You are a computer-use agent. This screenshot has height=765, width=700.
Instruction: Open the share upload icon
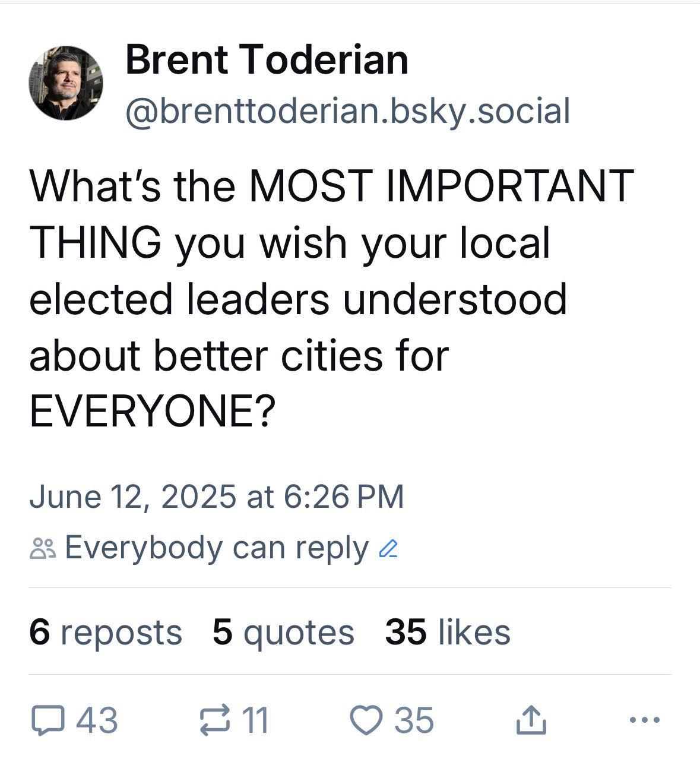pyautogui.click(x=531, y=720)
